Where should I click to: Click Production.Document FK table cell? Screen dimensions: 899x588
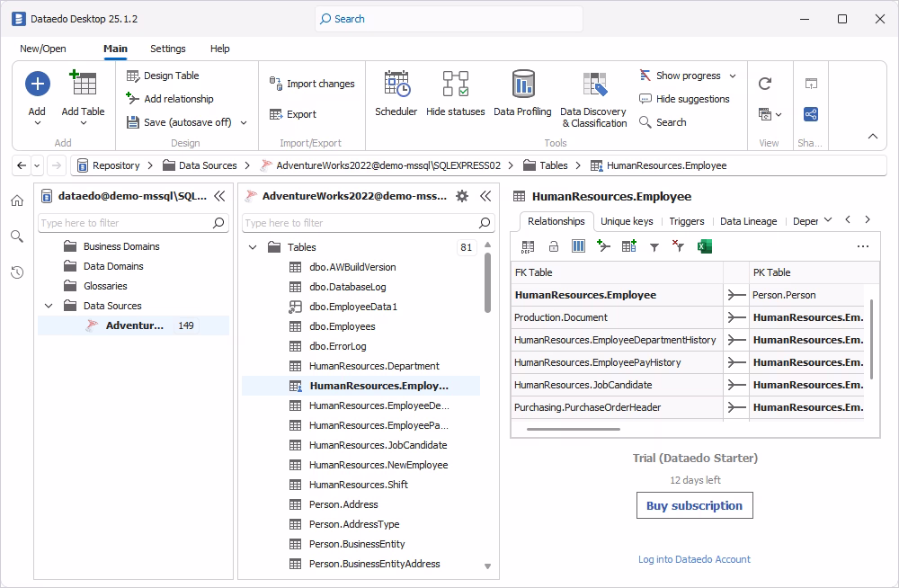click(617, 317)
